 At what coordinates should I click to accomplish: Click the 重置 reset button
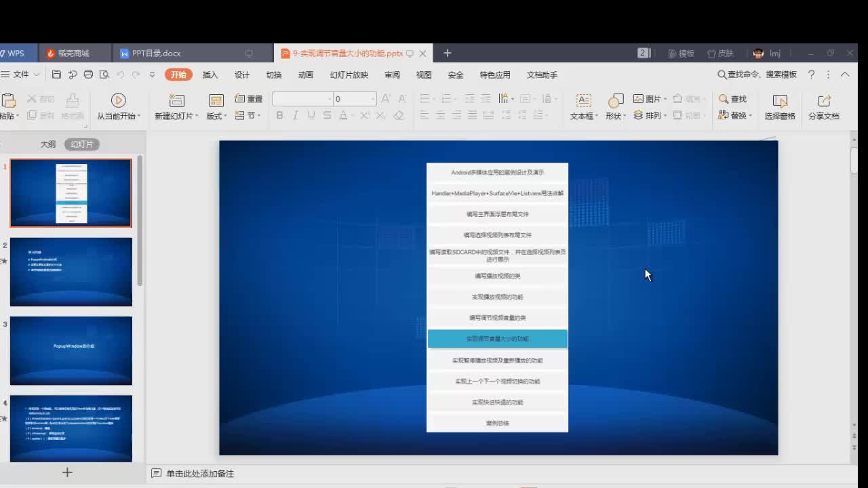pos(249,99)
